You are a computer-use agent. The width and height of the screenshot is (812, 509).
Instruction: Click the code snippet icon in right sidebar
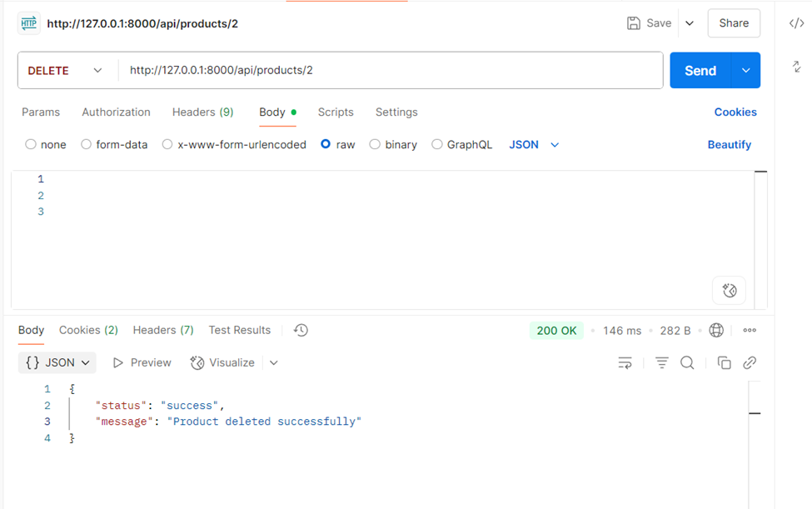click(796, 23)
